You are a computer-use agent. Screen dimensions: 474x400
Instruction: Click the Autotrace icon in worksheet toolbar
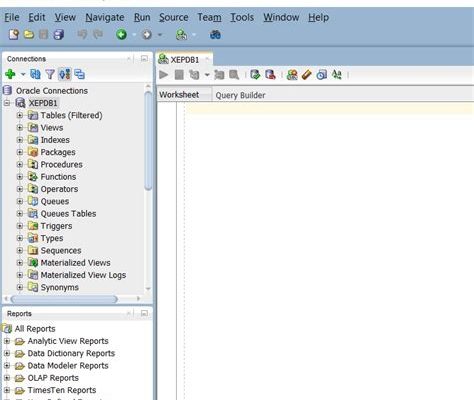pyautogui.click(x=219, y=75)
